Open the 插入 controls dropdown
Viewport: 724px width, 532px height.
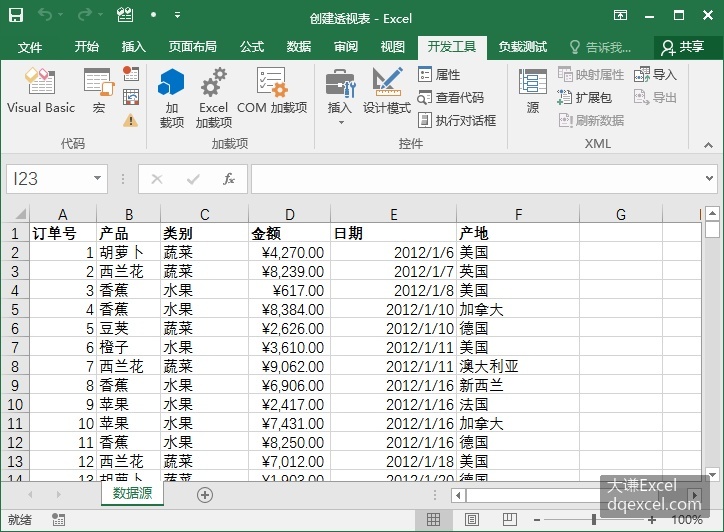(340, 97)
